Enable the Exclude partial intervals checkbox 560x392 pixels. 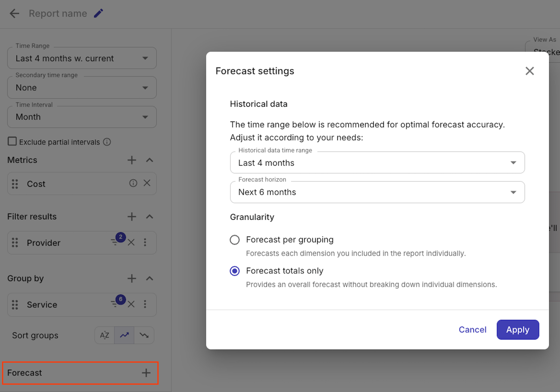(x=12, y=141)
